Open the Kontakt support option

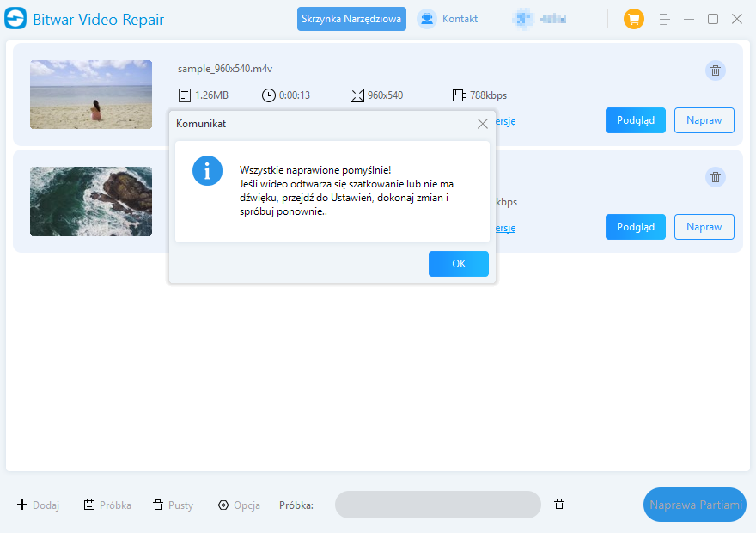point(448,19)
